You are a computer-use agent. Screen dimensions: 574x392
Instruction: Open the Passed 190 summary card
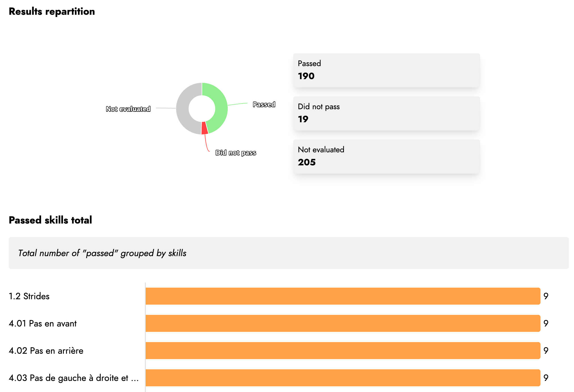click(x=387, y=70)
